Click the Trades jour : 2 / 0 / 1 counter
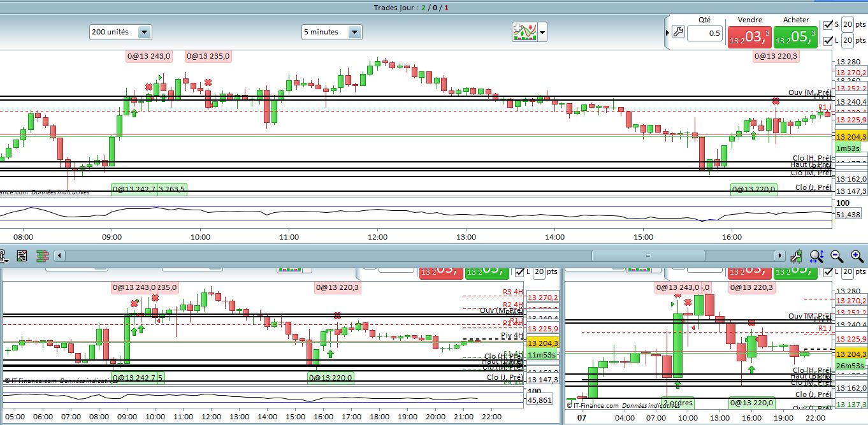868x425 pixels. pyautogui.click(x=412, y=8)
